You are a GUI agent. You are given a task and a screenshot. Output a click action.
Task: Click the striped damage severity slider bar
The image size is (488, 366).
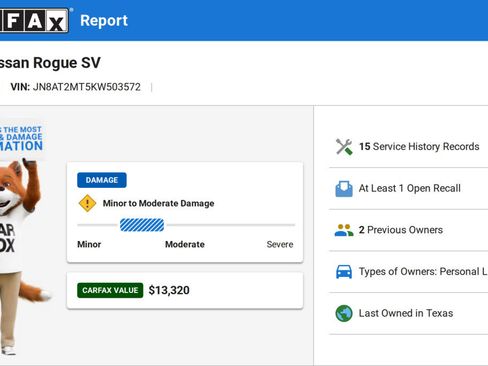coord(142,225)
